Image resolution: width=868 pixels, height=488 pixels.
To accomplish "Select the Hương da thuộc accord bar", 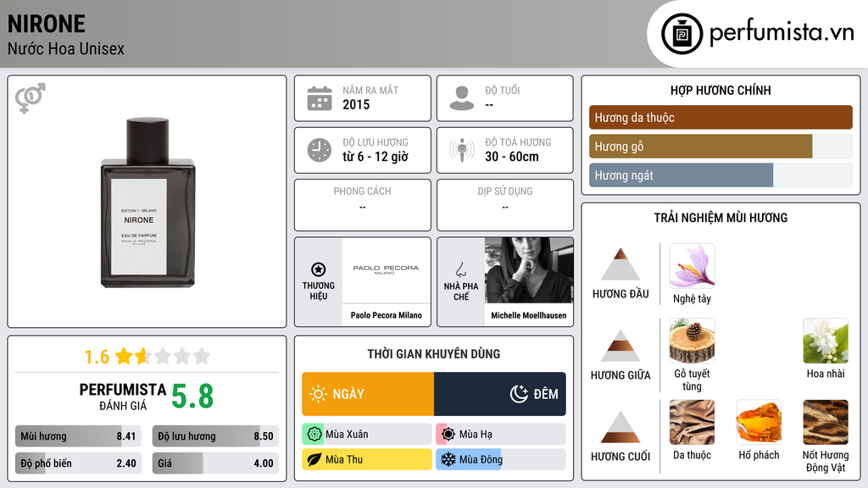I will click(721, 117).
